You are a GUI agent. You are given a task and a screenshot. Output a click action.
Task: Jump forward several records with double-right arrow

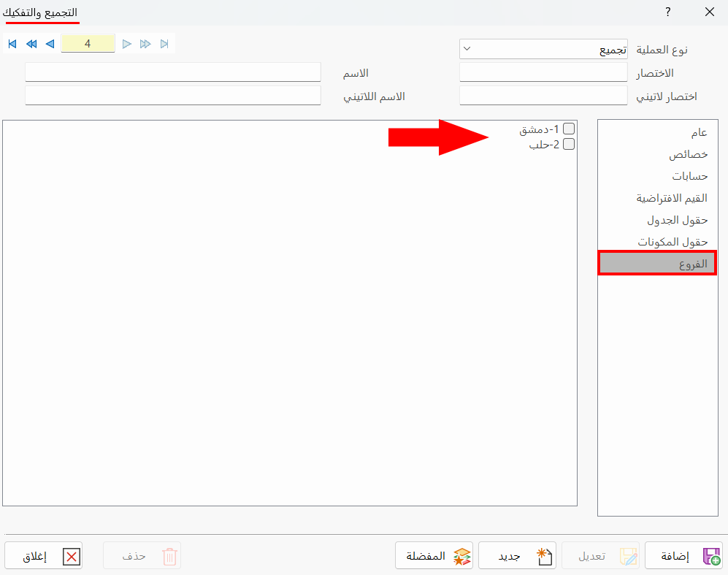145,44
